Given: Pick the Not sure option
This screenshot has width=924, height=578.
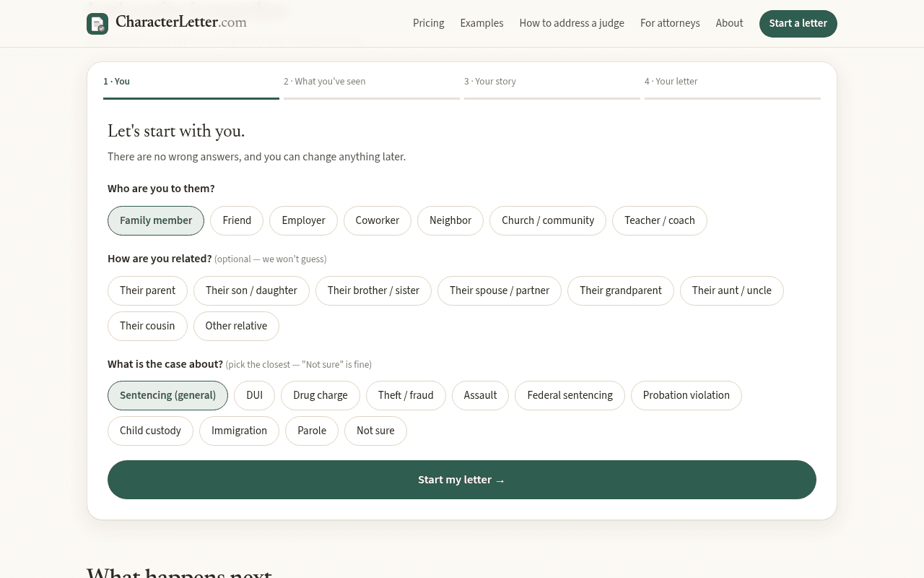Looking at the screenshot, I should [x=375, y=431].
